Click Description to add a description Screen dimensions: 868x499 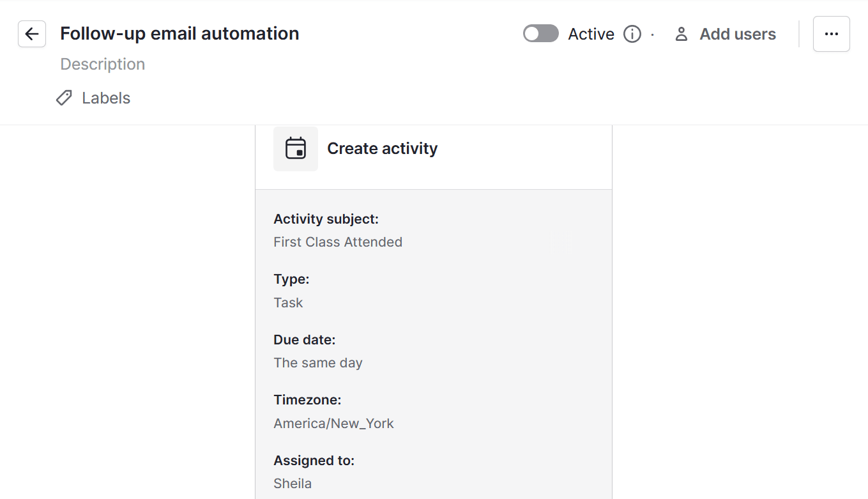pyautogui.click(x=102, y=64)
